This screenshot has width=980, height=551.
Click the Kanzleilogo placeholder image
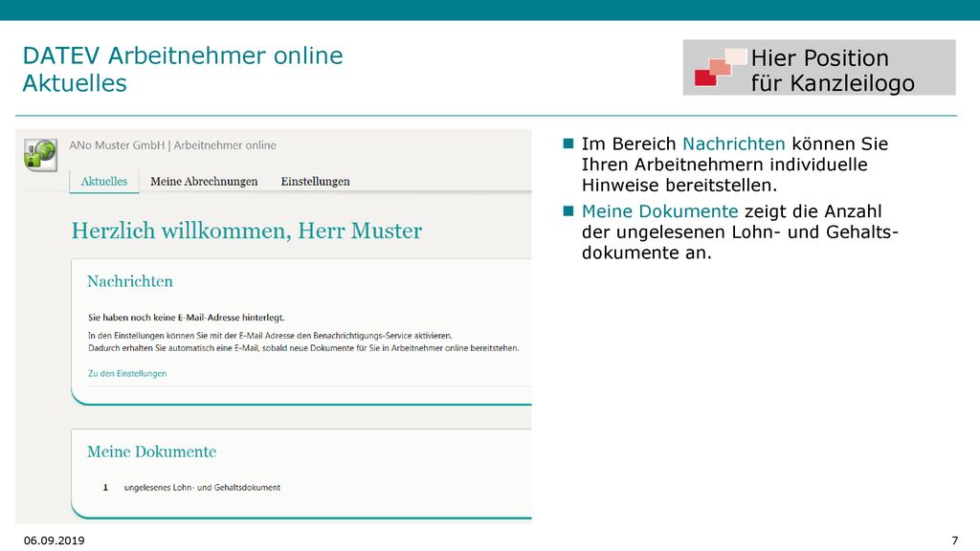(x=819, y=68)
